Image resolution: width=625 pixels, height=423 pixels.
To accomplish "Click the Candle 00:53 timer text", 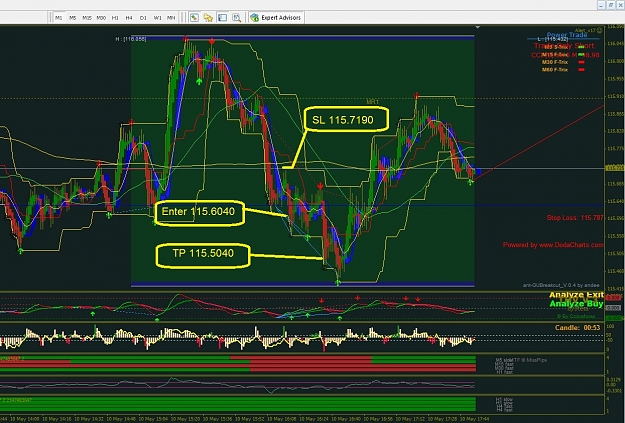I will [577, 328].
